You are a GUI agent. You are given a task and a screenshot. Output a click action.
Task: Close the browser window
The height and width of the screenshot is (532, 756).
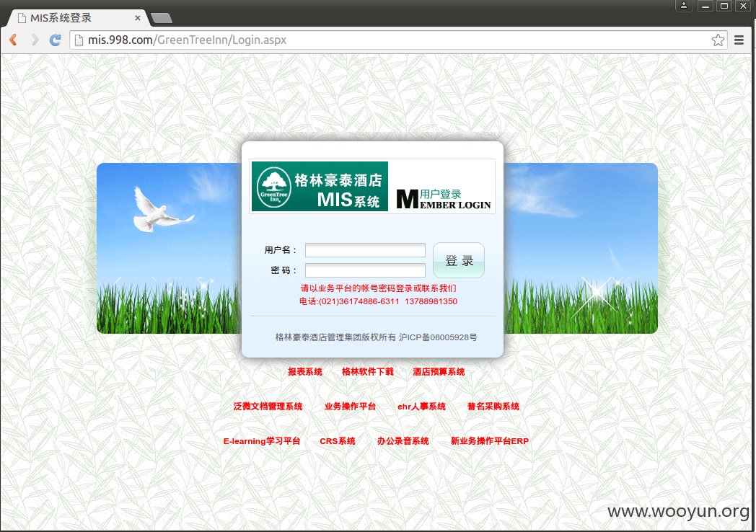[x=744, y=6]
